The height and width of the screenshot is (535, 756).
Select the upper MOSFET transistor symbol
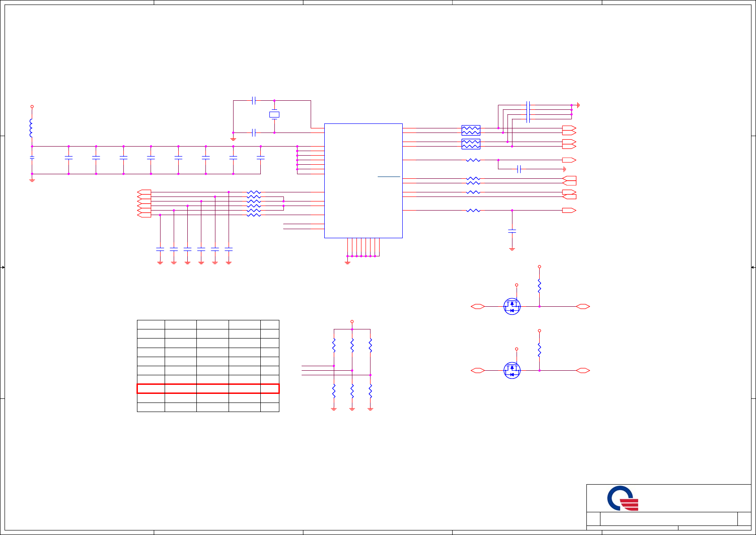click(512, 307)
